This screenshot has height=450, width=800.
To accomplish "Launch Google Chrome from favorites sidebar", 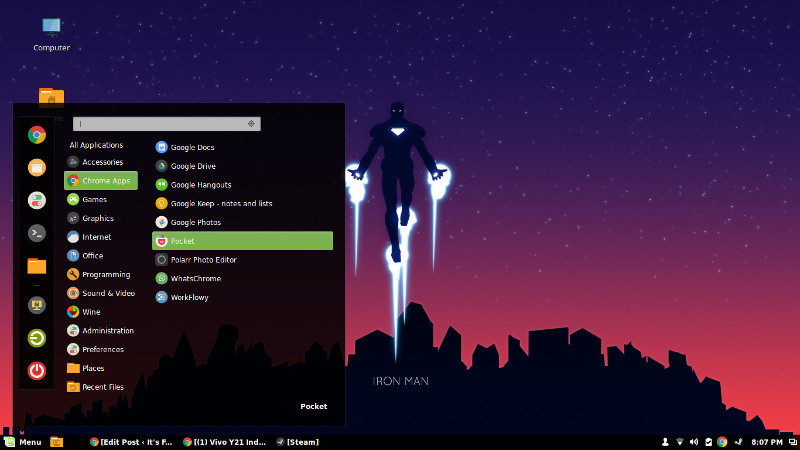I will (37, 135).
